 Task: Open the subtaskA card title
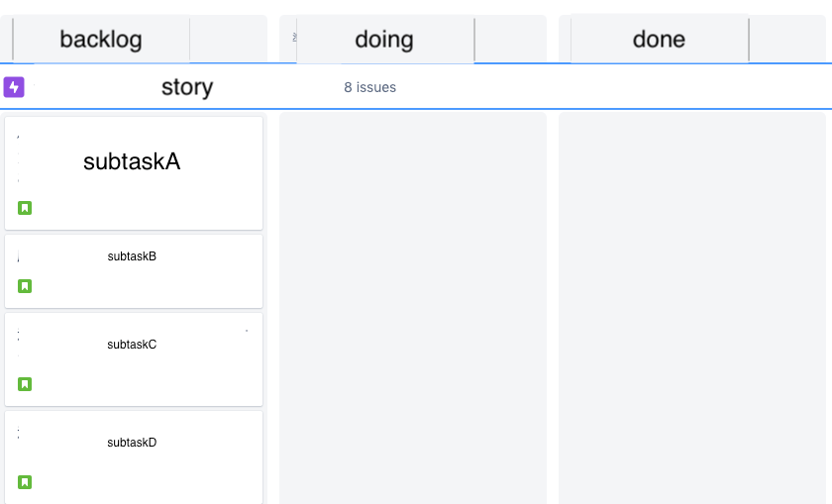pos(132,161)
